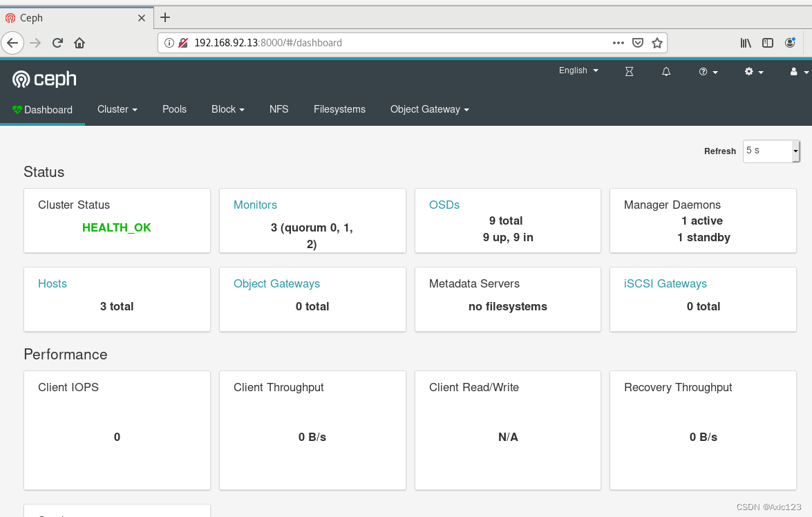Click the Status section heading
The height and width of the screenshot is (517, 812).
click(x=44, y=172)
